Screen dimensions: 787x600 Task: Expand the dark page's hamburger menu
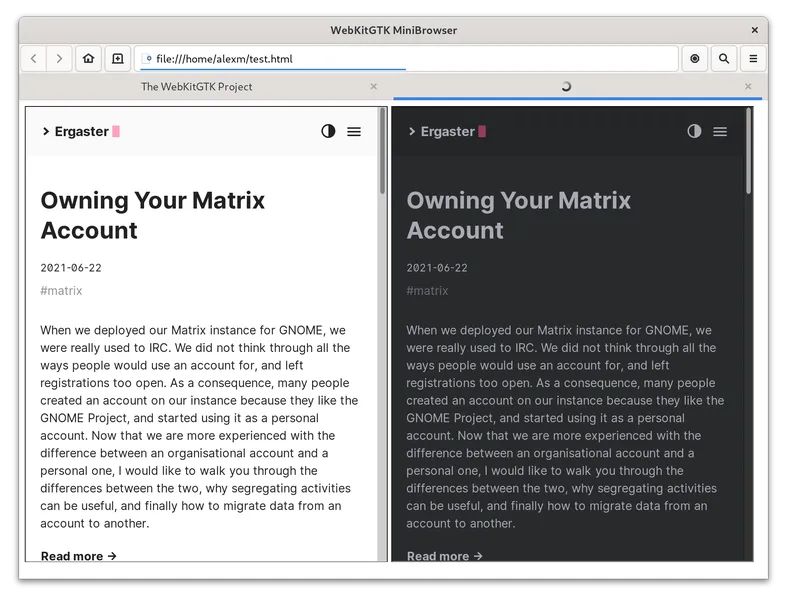pos(720,131)
